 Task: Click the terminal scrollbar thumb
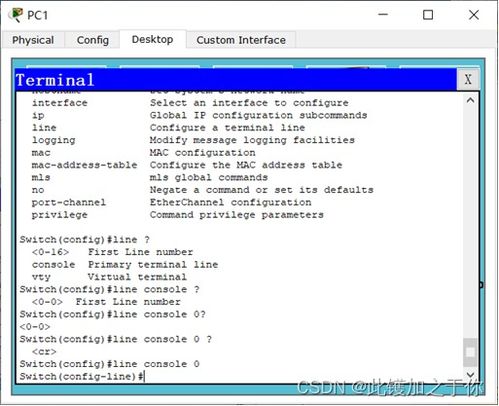coord(470,352)
